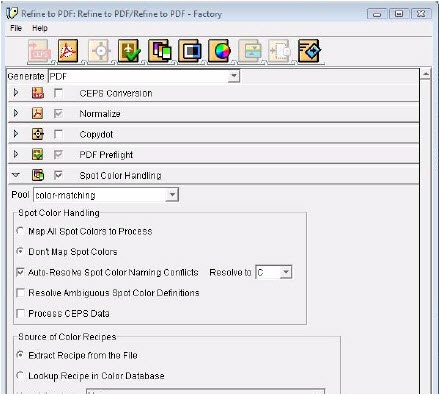This screenshot has width=439, height=396.
Task: Click the vertical scrollbar up arrow
Action: point(425,74)
